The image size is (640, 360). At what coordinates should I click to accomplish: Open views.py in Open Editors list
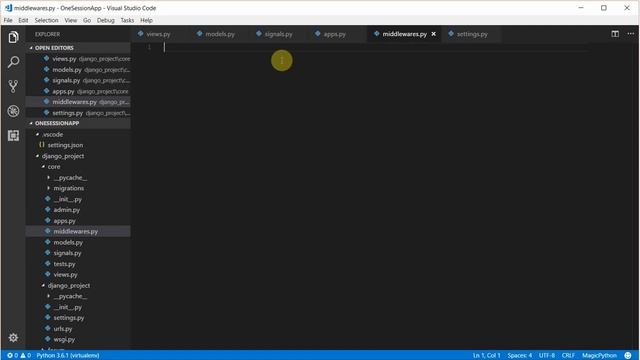click(x=78, y=59)
